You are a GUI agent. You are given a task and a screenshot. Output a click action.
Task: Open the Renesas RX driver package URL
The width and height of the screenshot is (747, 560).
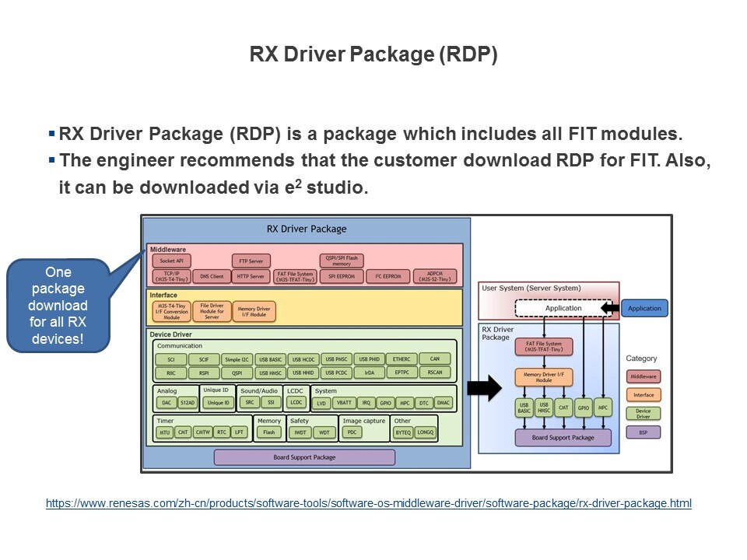(368, 503)
